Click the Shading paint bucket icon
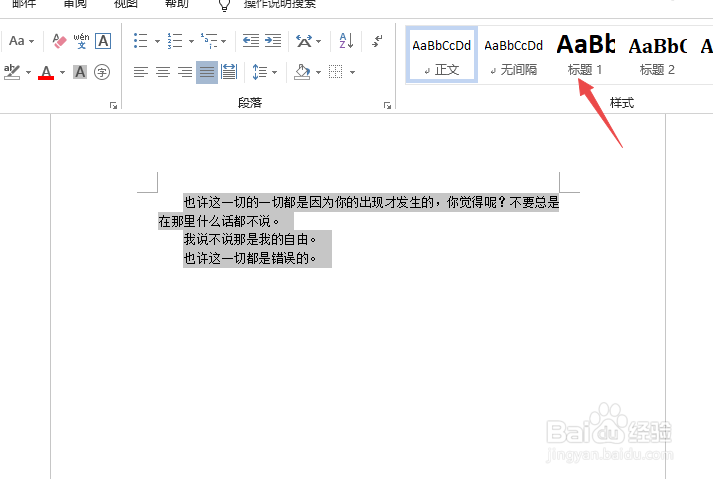 click(x=302, y=72)
